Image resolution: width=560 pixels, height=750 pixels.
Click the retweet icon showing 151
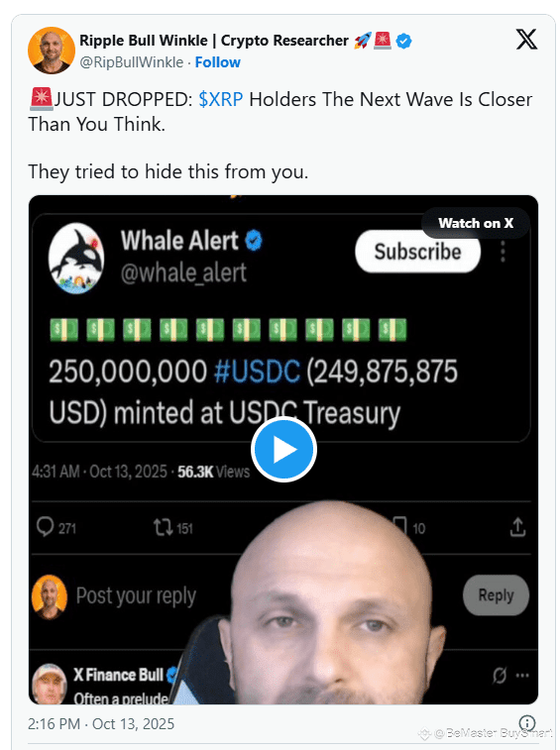pyautogui.click(x=163, y=528)
